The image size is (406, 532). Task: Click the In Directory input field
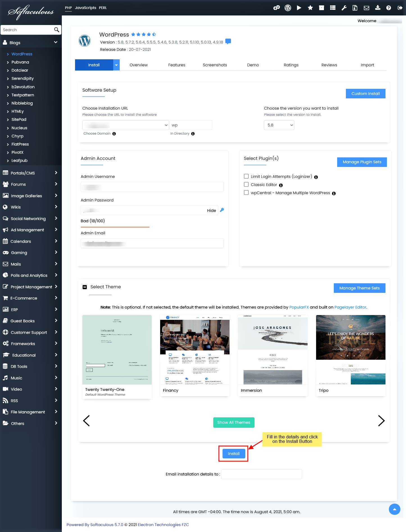point(191,125)
